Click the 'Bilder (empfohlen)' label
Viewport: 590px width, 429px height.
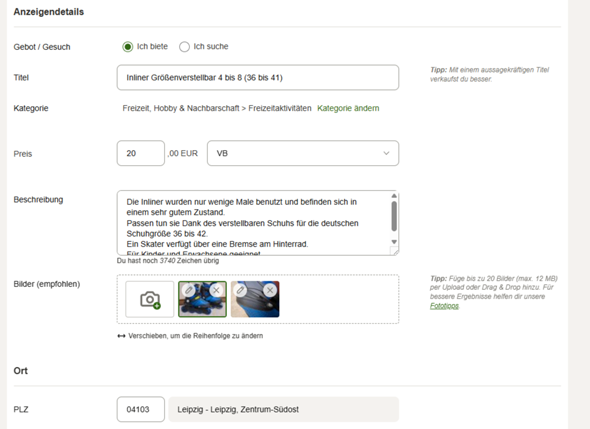[x=47, y=284]
